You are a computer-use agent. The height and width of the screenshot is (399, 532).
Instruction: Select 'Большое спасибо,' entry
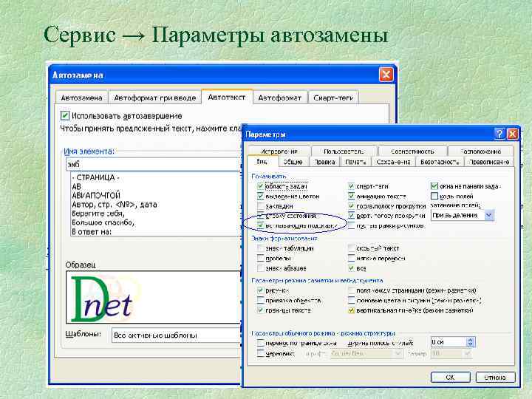[x=103, y=222]
